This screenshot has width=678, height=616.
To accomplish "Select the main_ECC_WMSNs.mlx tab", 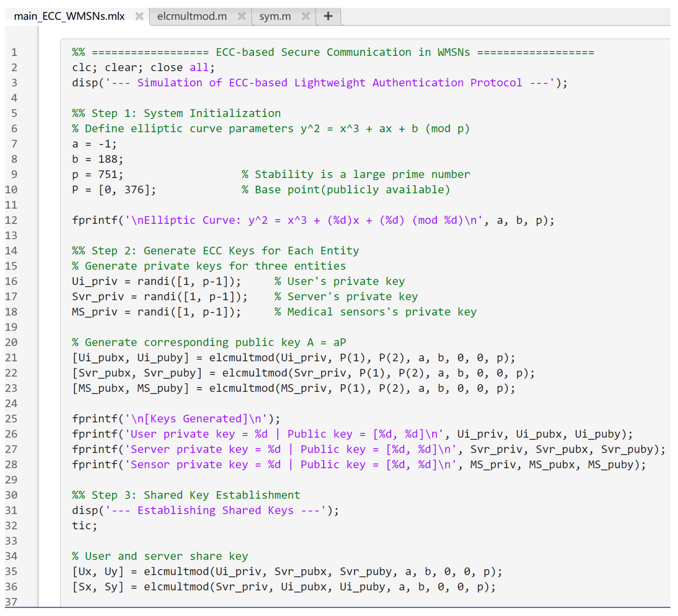I will pos(69,16).
